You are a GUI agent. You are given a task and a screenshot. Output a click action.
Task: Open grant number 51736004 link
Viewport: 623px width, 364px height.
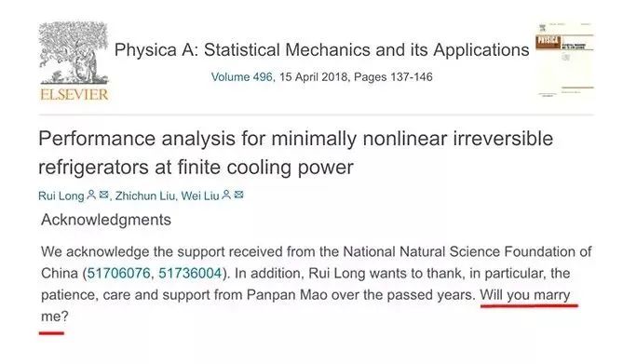point(190,274)
